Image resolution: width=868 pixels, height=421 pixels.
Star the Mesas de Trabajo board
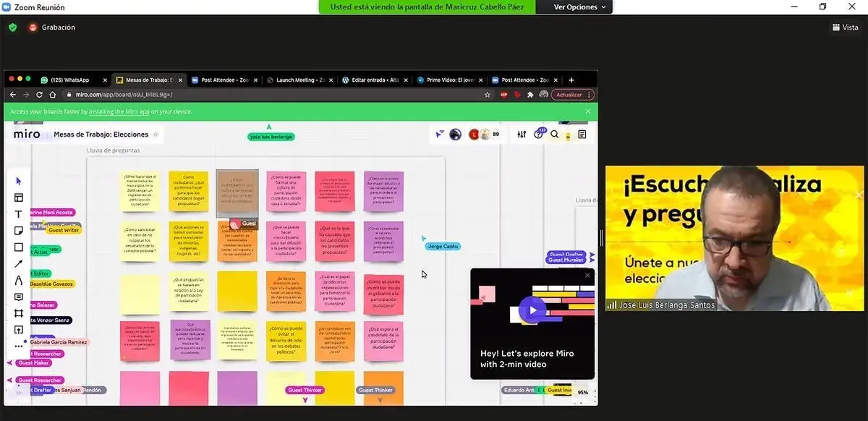click(156, 135)
